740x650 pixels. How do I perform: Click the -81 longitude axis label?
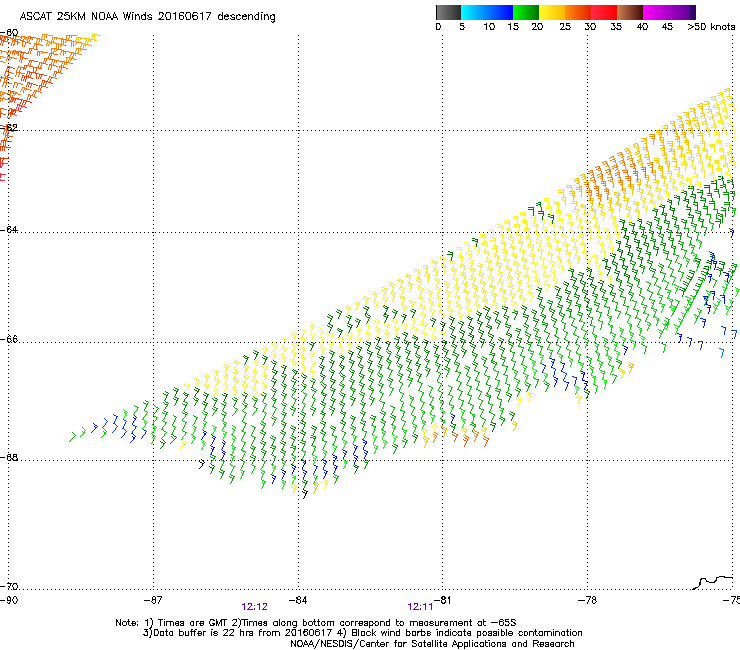pyautogui.click(x=442, y=600)
